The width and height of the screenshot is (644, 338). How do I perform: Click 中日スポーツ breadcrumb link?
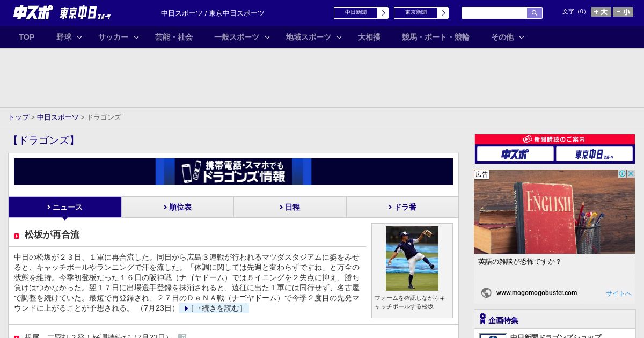pyautogui.click(x=58, y=117)
